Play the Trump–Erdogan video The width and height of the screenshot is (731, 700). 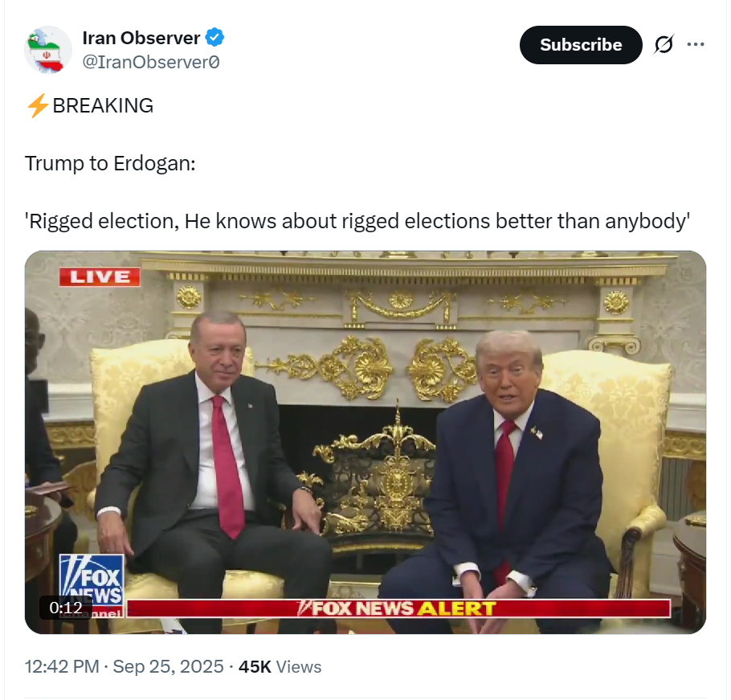point(365,442)
